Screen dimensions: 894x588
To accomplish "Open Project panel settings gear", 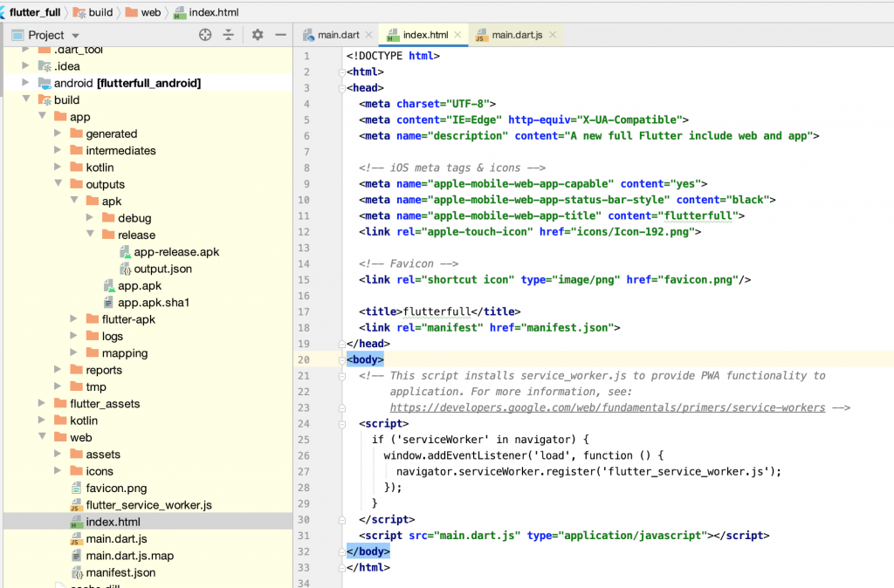I will [258, 35].
